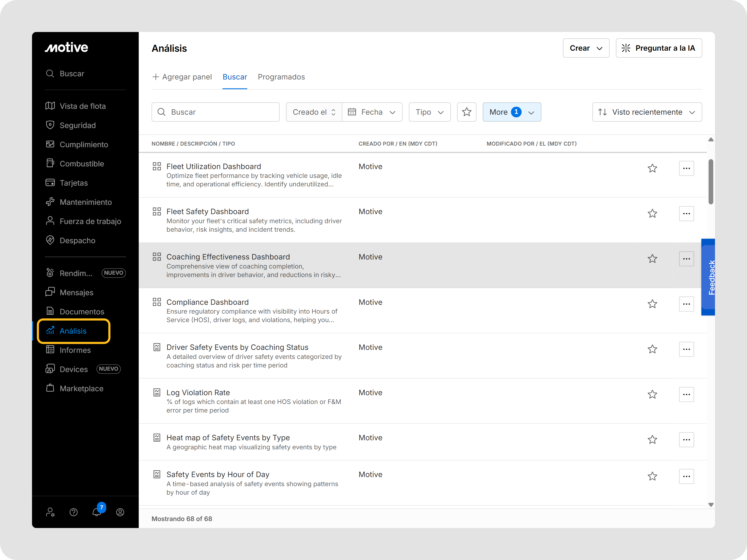Viewport: 747px width, 560px height.
Task: Expand the Tipo filter dropdown
Action: (x=429, y=112)
